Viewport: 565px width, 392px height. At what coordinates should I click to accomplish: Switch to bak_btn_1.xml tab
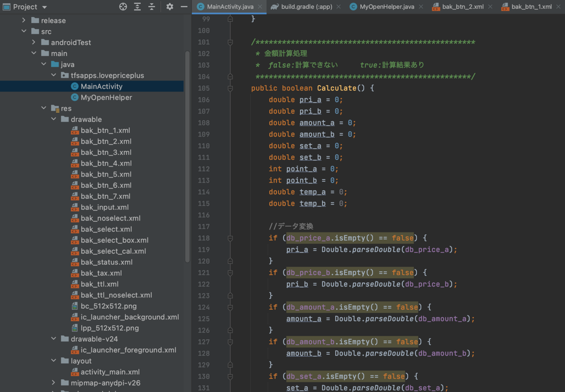[531, 7]
